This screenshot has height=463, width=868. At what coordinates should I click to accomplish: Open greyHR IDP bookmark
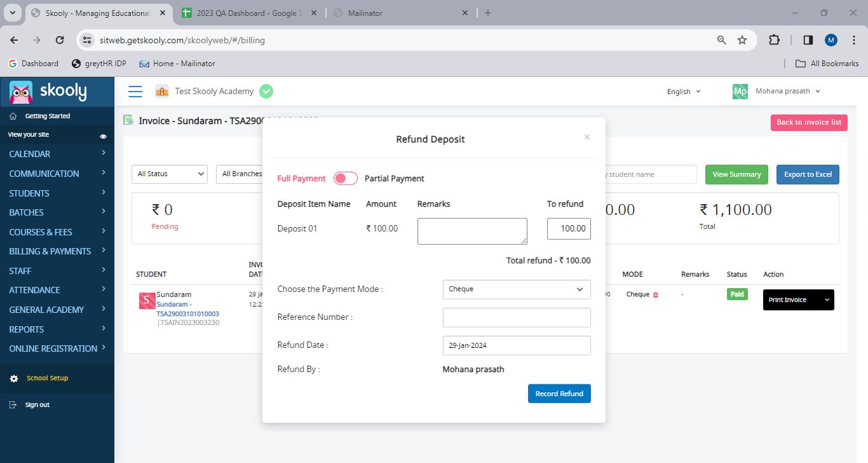(x=99, y=64)
